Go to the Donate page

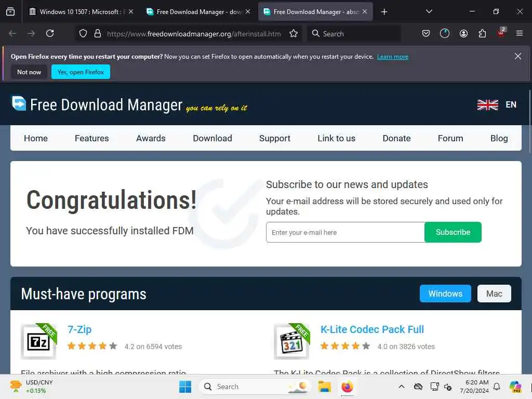pos(396,138)
